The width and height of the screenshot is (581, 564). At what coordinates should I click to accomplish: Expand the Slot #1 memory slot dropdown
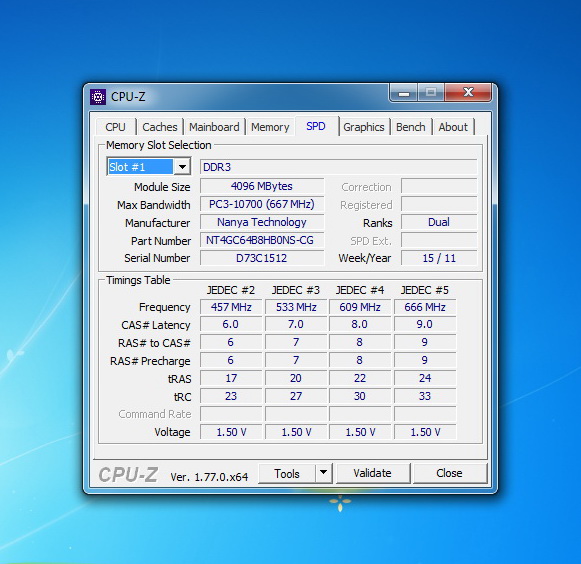182,167
